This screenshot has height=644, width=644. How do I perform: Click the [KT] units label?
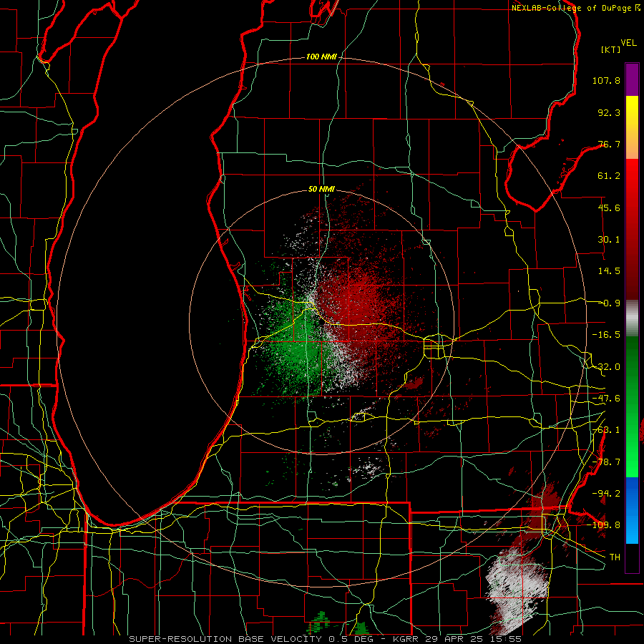(611, 49)
